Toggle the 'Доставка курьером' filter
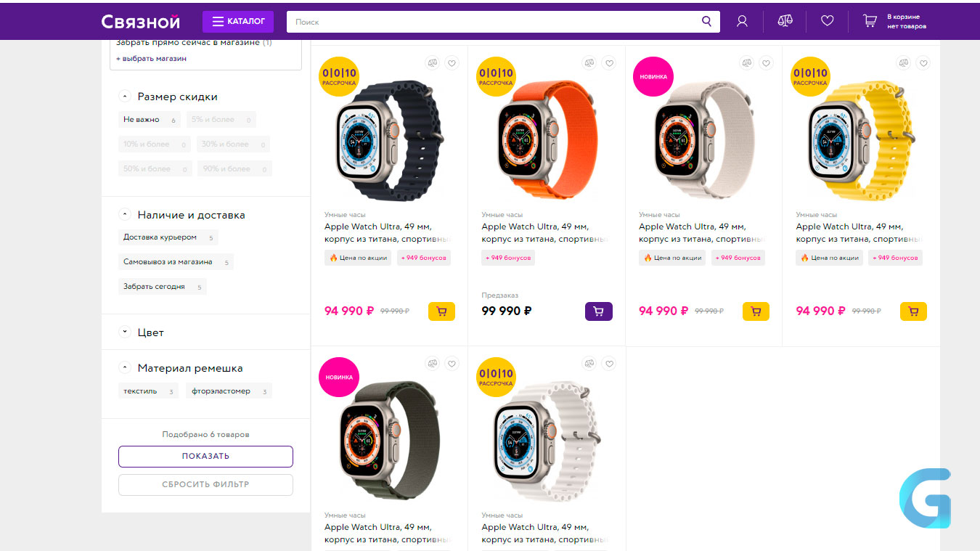This screenshot has height=551, width=980. pyautogui.click(x=168, y=237)
